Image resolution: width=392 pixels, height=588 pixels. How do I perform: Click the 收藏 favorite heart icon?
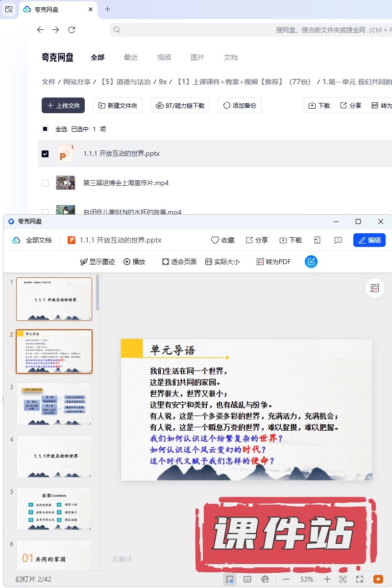point(222,240)
